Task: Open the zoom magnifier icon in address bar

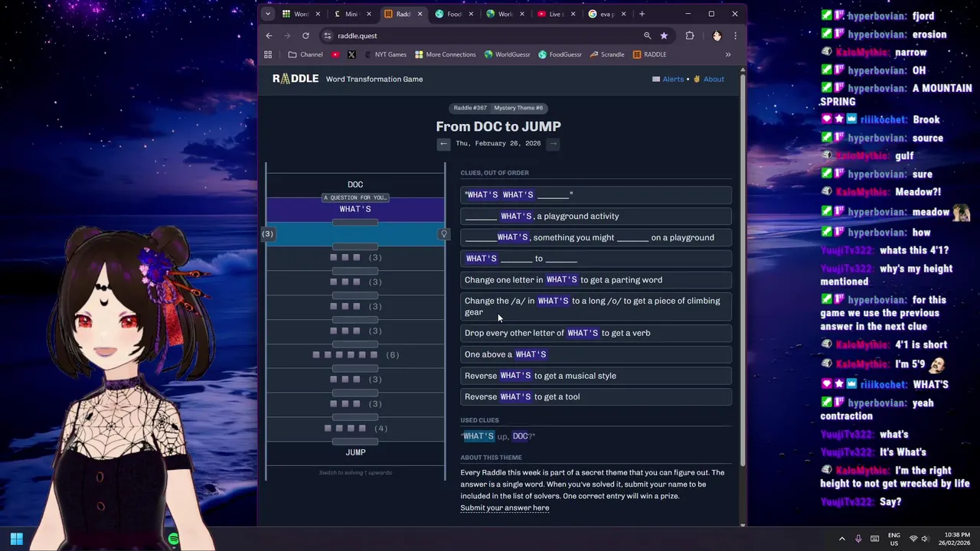Action: [x=647, y=36]
